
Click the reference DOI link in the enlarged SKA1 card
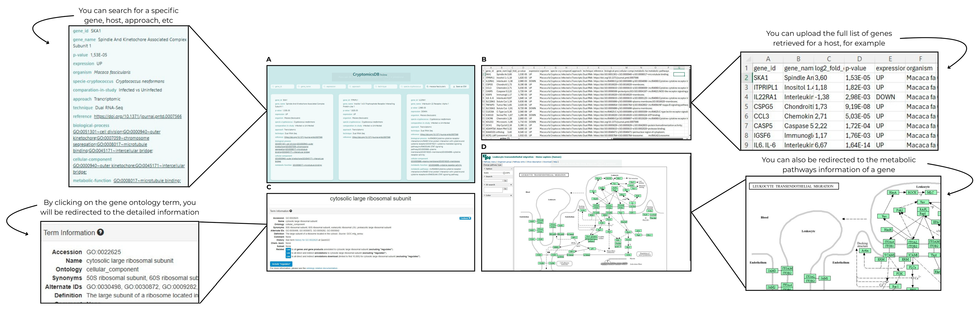138,117
